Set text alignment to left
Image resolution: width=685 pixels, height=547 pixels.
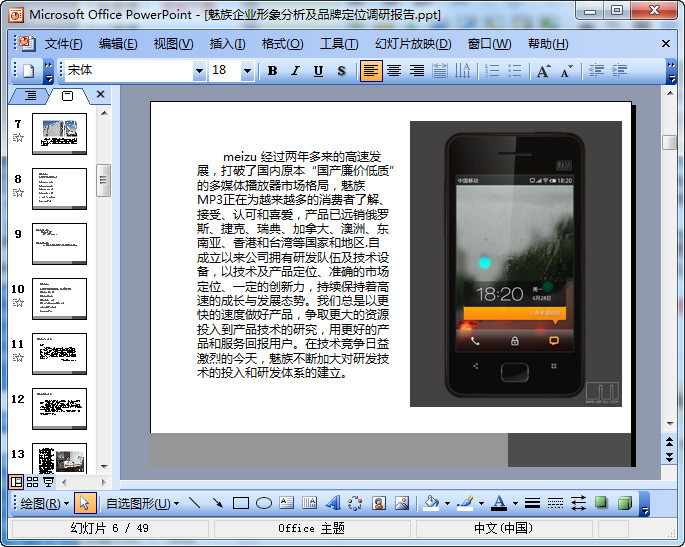[x=371, y=71]
